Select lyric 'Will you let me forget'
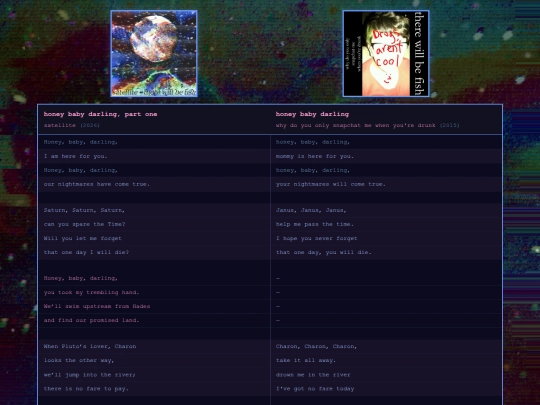This screenshot has width=540, height=405. pyautogui.click(x=82, y=238)
